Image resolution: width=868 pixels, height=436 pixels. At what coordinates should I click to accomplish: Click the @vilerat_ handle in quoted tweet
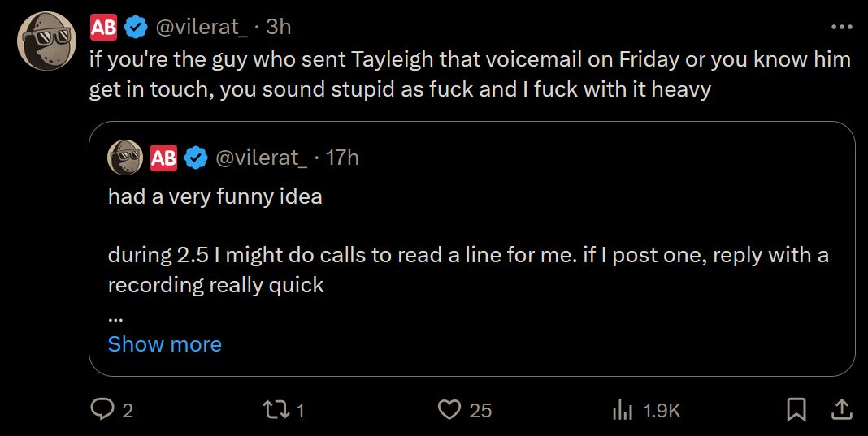[261, 158]
